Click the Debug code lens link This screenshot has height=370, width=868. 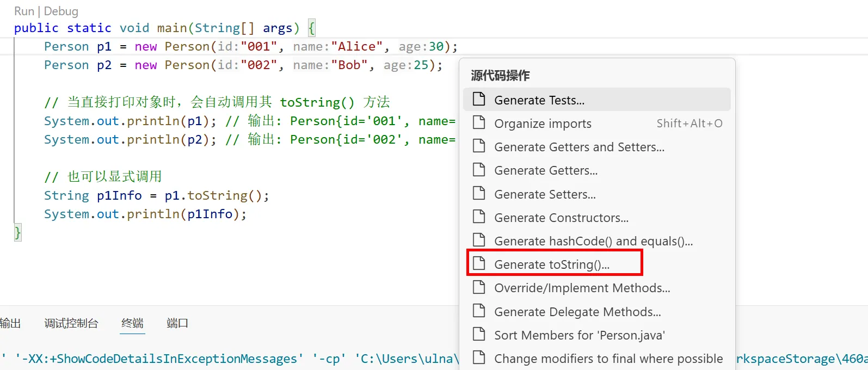[x=61, y=11]
